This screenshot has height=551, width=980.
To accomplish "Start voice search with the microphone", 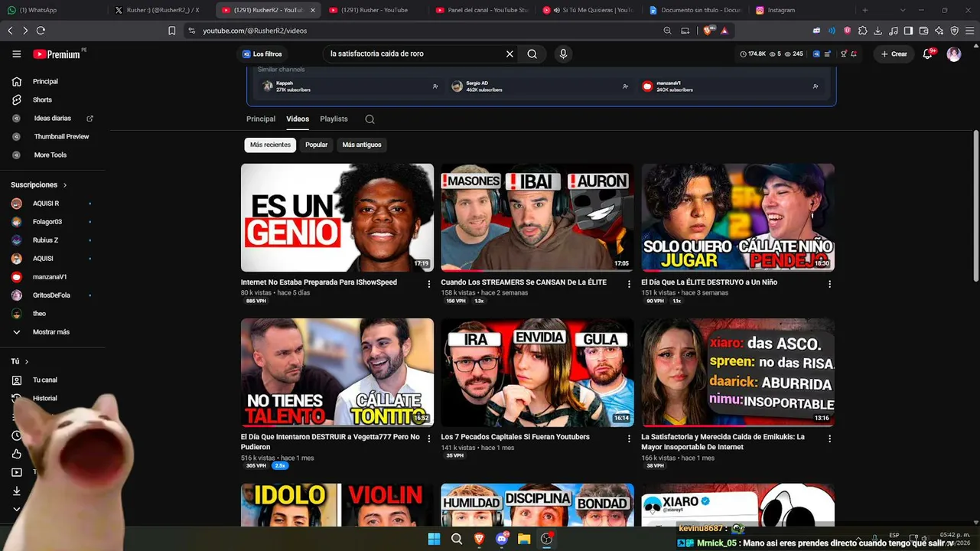I will point(563,54).
